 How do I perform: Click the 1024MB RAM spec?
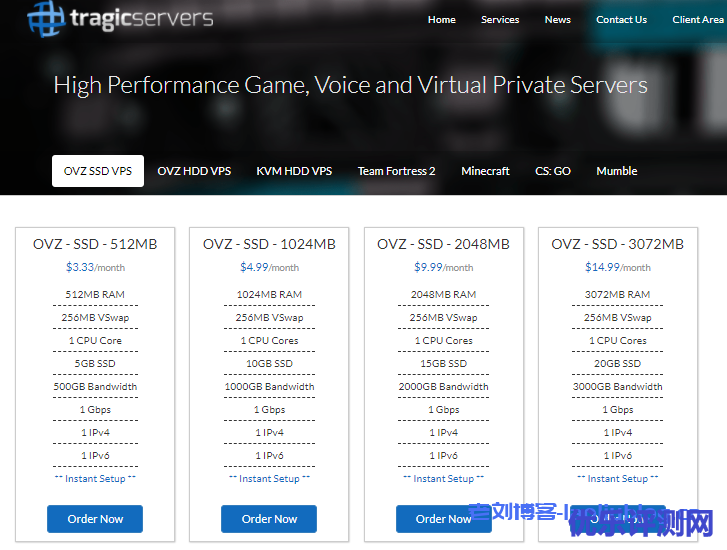269,294
